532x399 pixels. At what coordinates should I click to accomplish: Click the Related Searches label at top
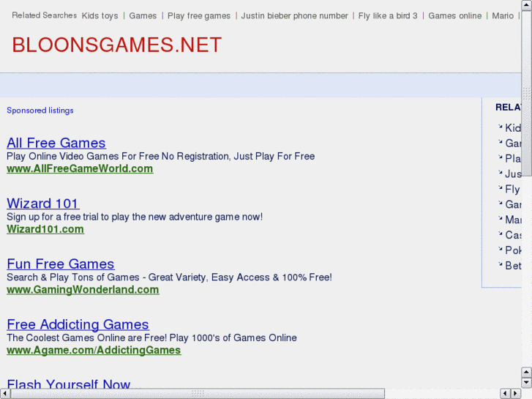coord(45,15)
